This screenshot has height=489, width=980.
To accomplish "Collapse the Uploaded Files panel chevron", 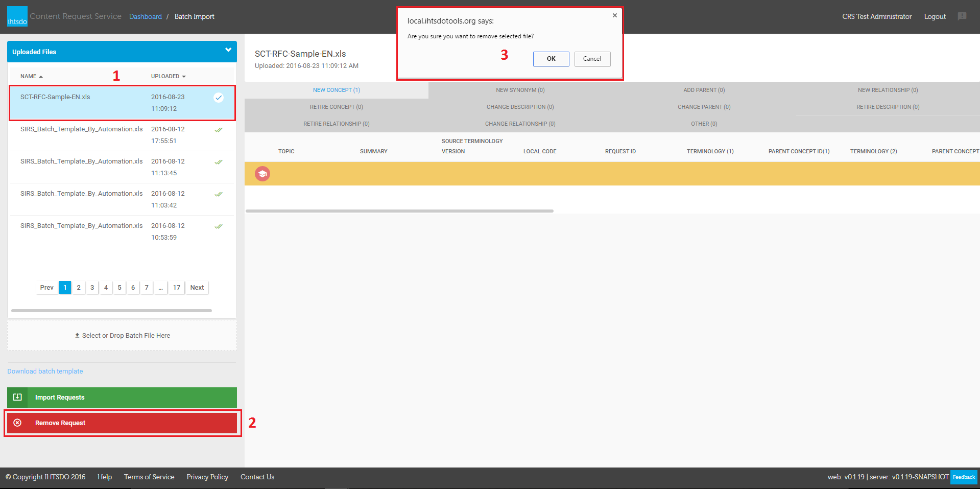I will point(228,50).
